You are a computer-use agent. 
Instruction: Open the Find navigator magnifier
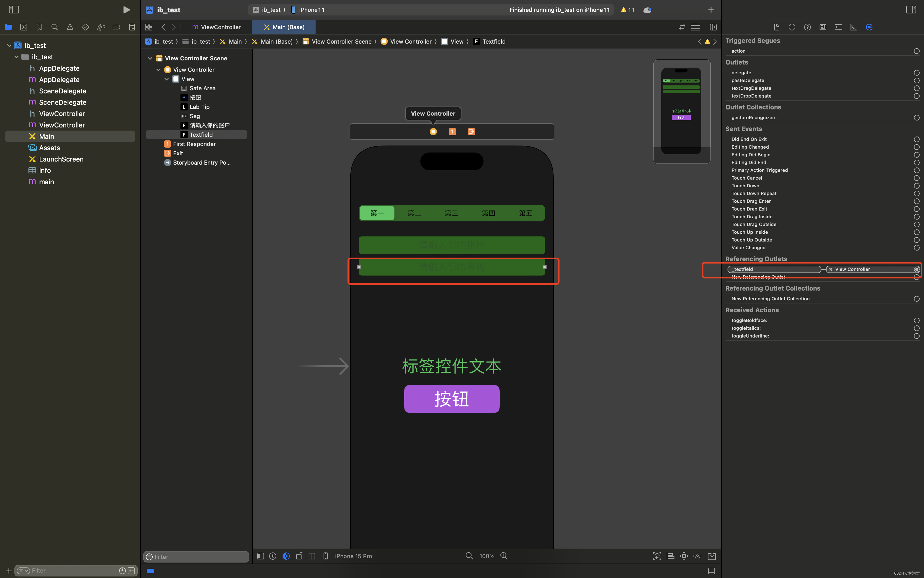(55, 27)
